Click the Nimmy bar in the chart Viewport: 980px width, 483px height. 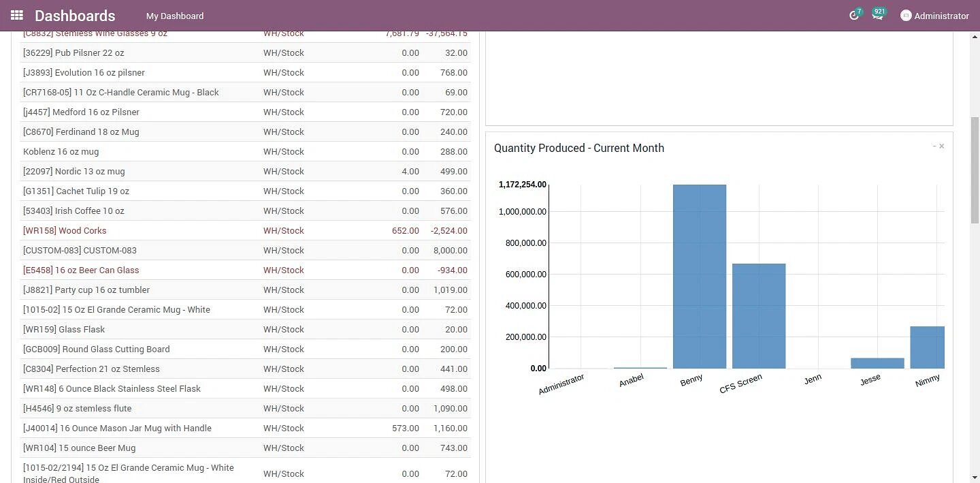click(x=927, y=347)
